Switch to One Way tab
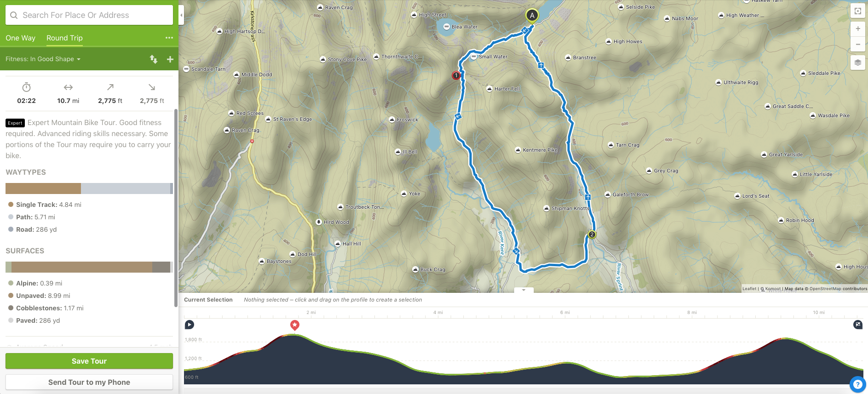 [20, 38]
